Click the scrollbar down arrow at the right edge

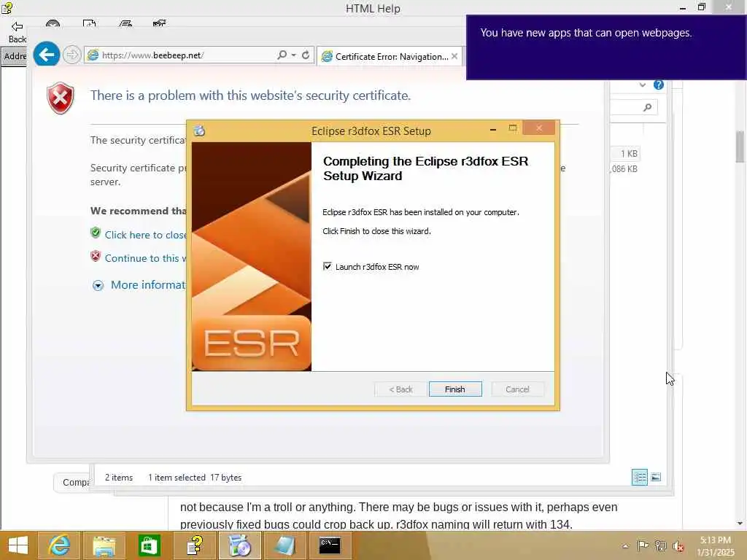(740, 523)
